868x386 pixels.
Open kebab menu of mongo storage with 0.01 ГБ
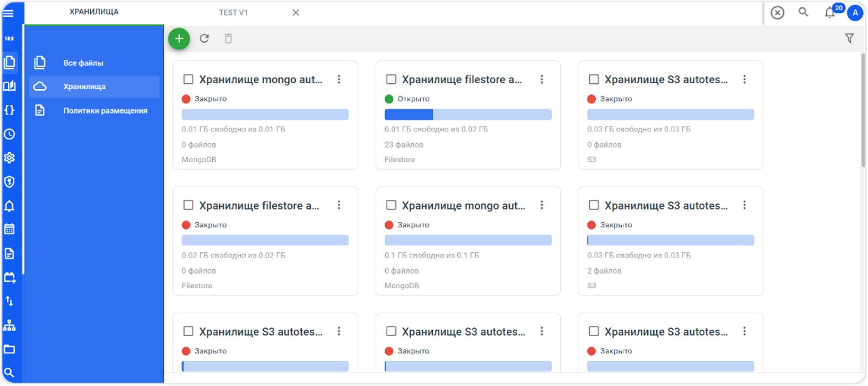tap(339, 79)
